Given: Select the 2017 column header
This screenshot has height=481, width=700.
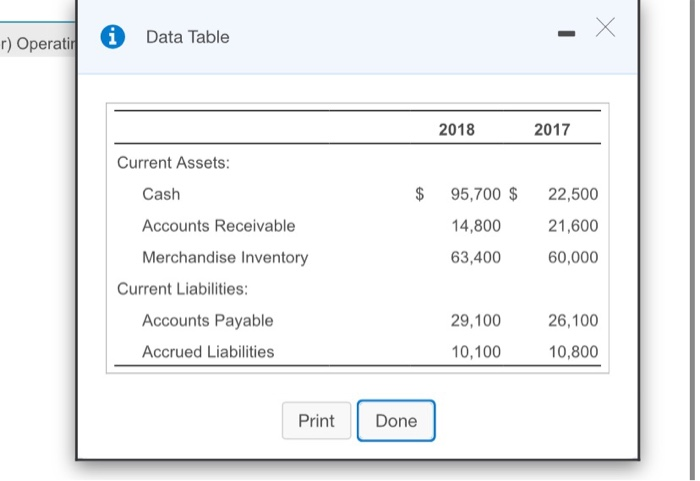Looking at the screenshot, I should 552,130.
